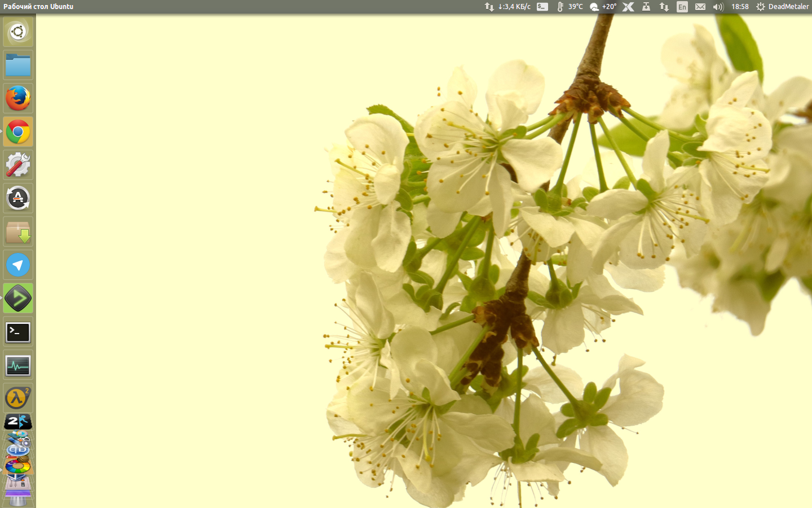Launch Portal 2 from the launcher
This screenshot has width=812, height=508.
(x=18, y=422)
